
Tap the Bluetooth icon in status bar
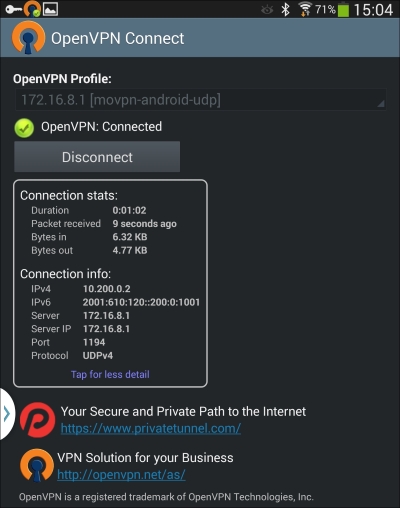285,9
